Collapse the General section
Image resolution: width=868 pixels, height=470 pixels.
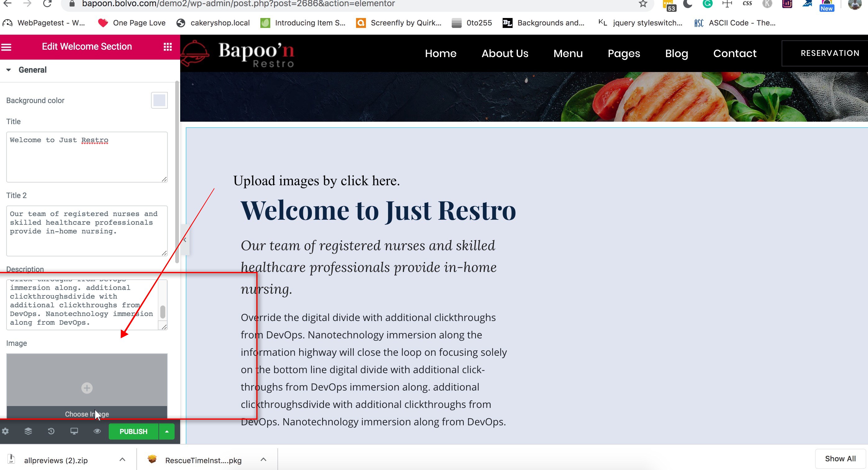[9, 70]
